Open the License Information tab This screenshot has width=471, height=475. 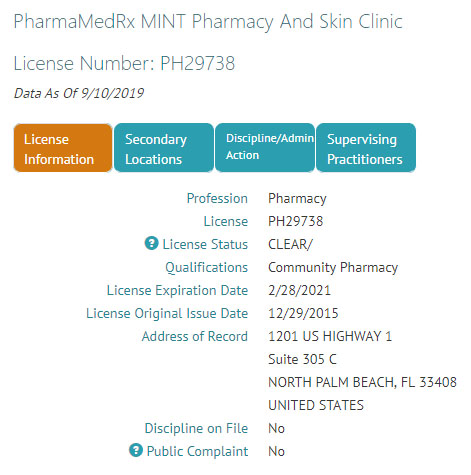point(63,148)
